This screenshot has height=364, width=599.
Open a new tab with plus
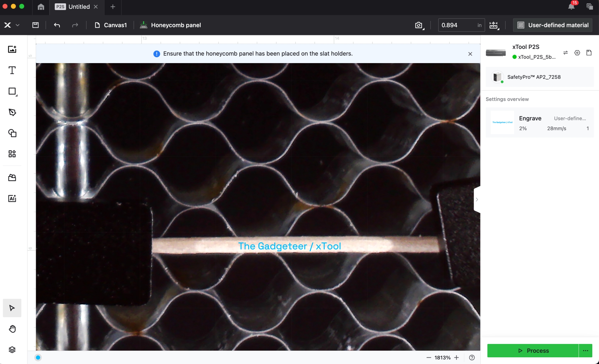click(113, 7)
